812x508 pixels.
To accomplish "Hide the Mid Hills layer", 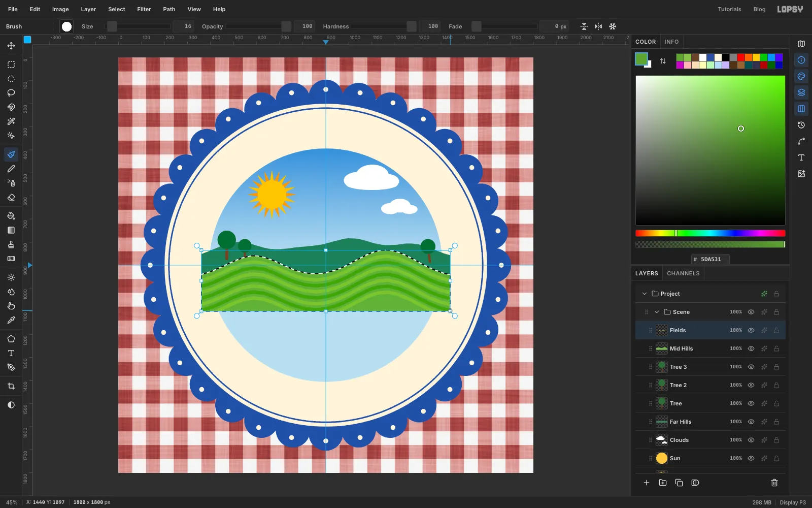I will point(751,348).
